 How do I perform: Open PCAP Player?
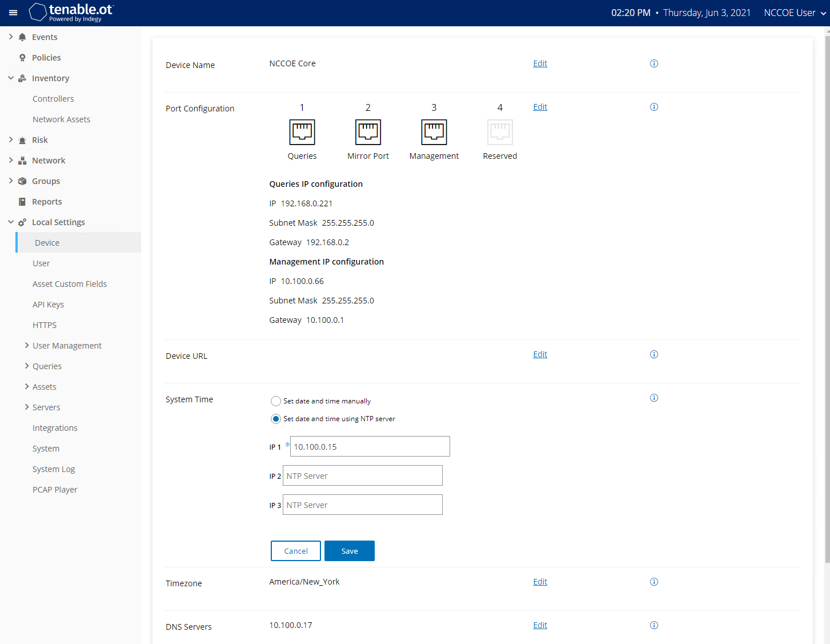tap(55, 490)
